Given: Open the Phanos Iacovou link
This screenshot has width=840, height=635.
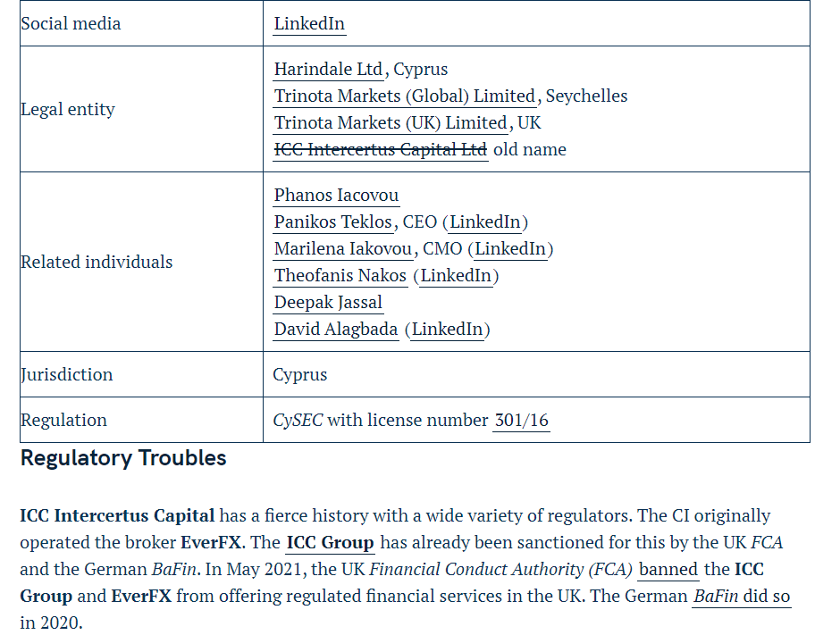Looking at the screenshot, I should coord(336,196).
